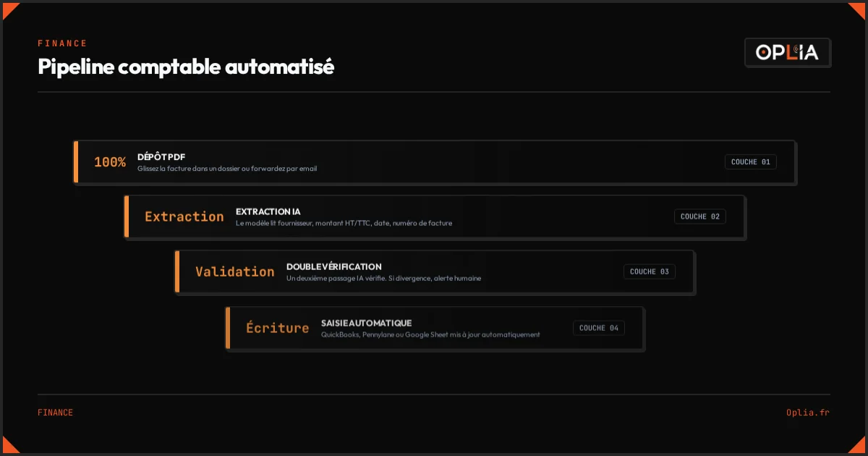868x456 pixels.
Task: Click the '100%' label on first layer
Action: pyautogui.click(x=110, y=162)
